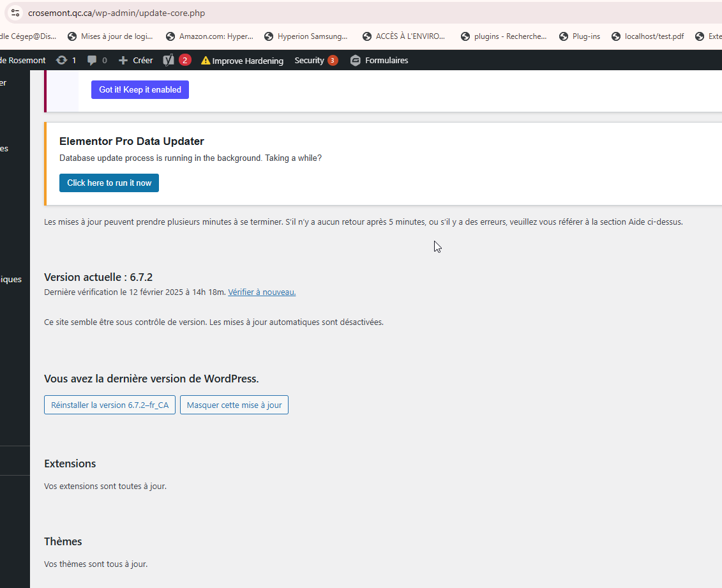Click 'Réinstaller la version 6.7.2–fr_CA' button
The image size is (722, 588).
110,405
